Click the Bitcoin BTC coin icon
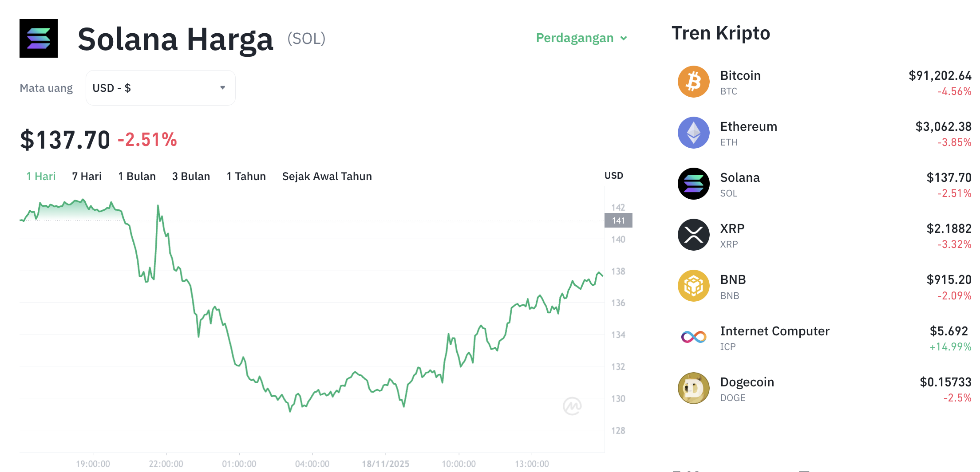 pos(693,82)
